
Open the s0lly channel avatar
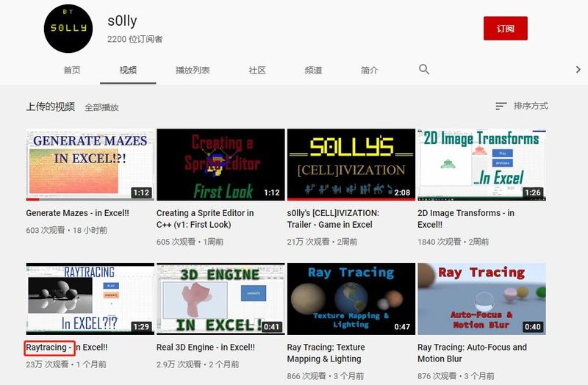68,29
